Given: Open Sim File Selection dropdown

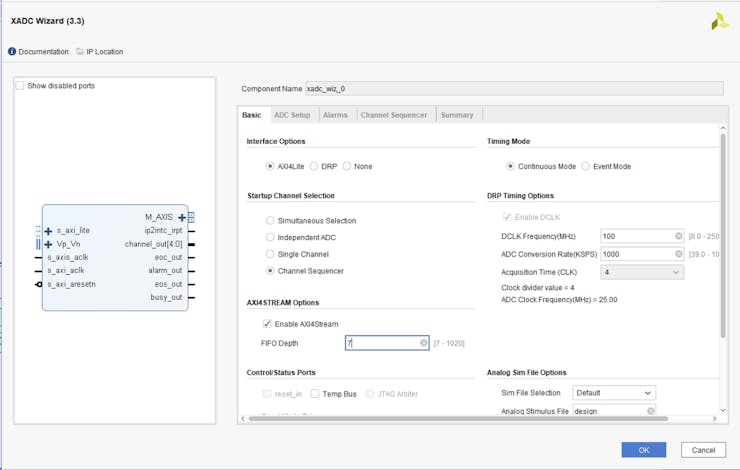Looking at the screenshot, I should [x=614, y=393].
